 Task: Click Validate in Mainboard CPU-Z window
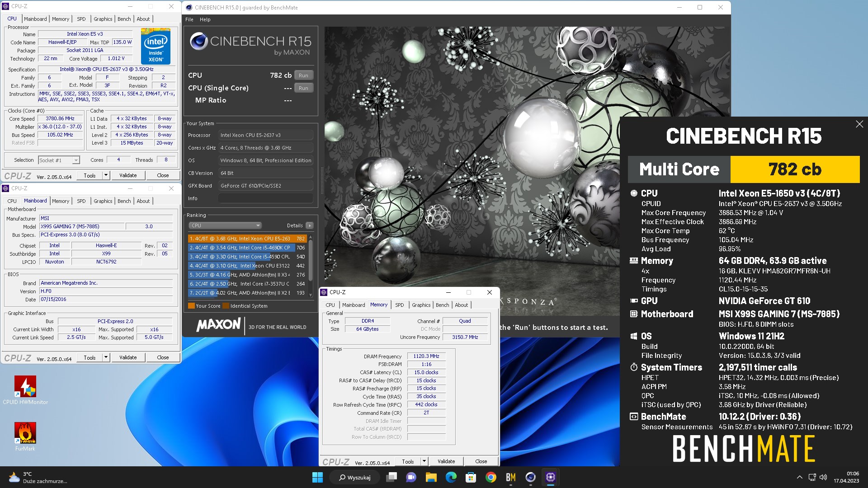pyautogui.click(x=128, y=357)
